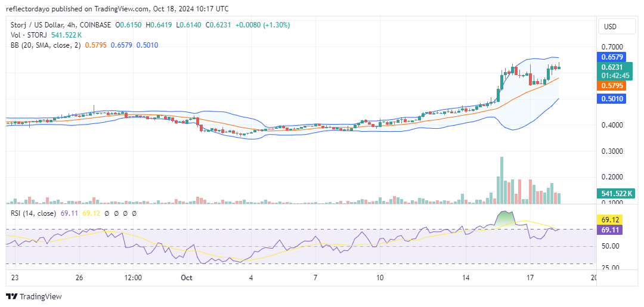Click the 0.3000 price scale label
The image size is (644, 307).
tap(612, 151)
